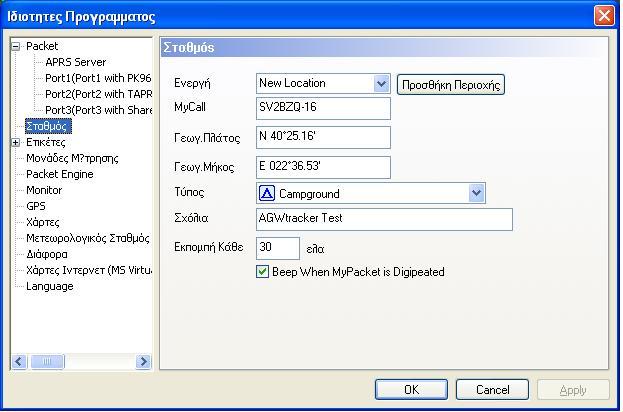This screenshot has height=412, width=623.
Task: Select the Packet Engine tree item
Action: (x=60, y=174)
